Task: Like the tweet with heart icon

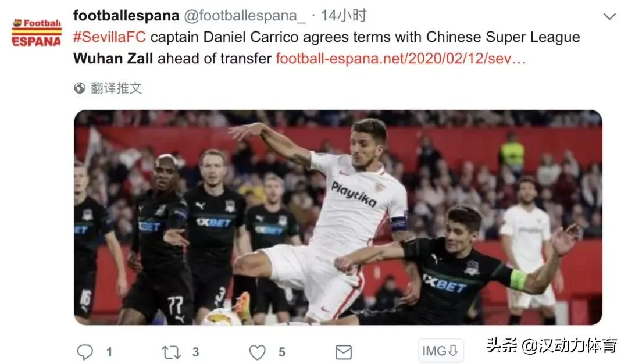Action: [x=257, y=352]
